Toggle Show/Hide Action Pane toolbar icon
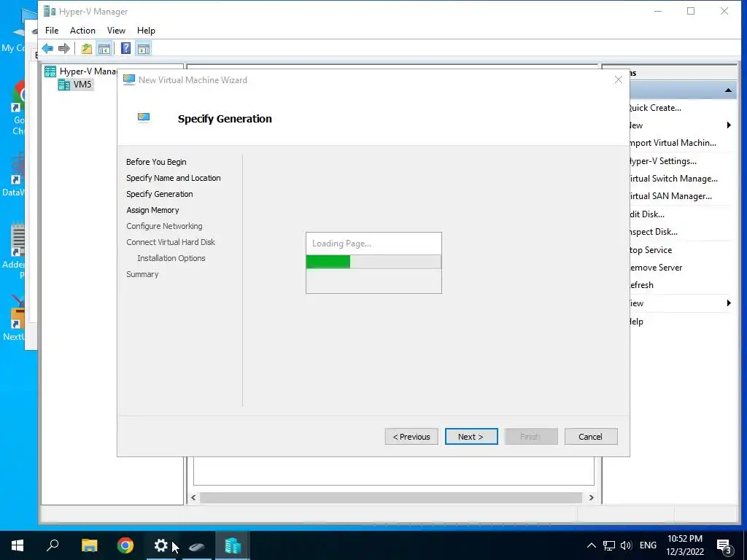The height and width of the screenshot is (560, 747). 144,49
